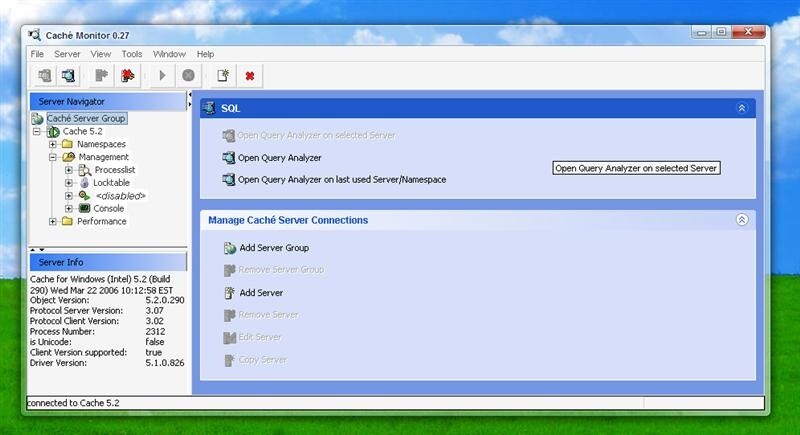Click the key icon beside <disabled>

coord(84,195)
